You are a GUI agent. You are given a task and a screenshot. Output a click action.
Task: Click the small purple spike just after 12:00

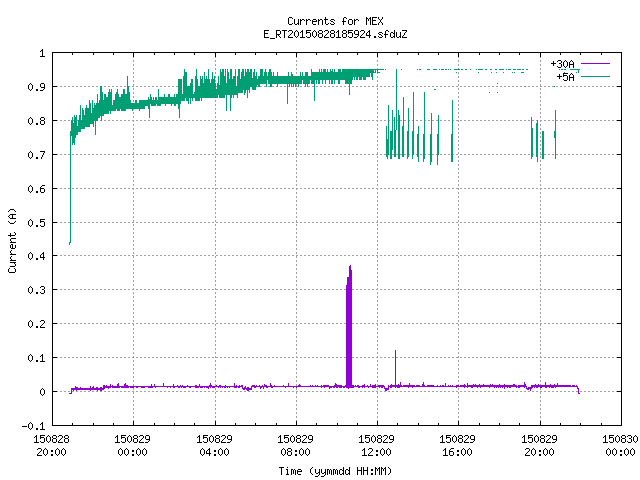[x=395, y=367]
